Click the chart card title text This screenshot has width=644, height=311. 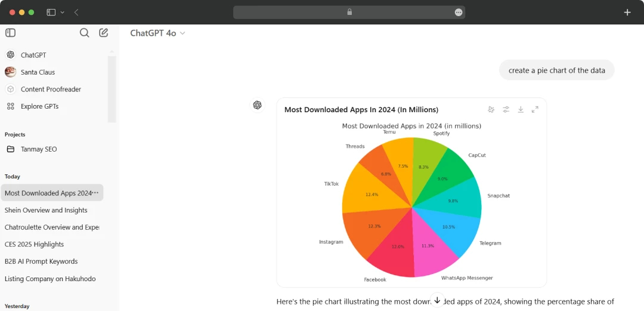pyautogui.click(x=361, y=110)
